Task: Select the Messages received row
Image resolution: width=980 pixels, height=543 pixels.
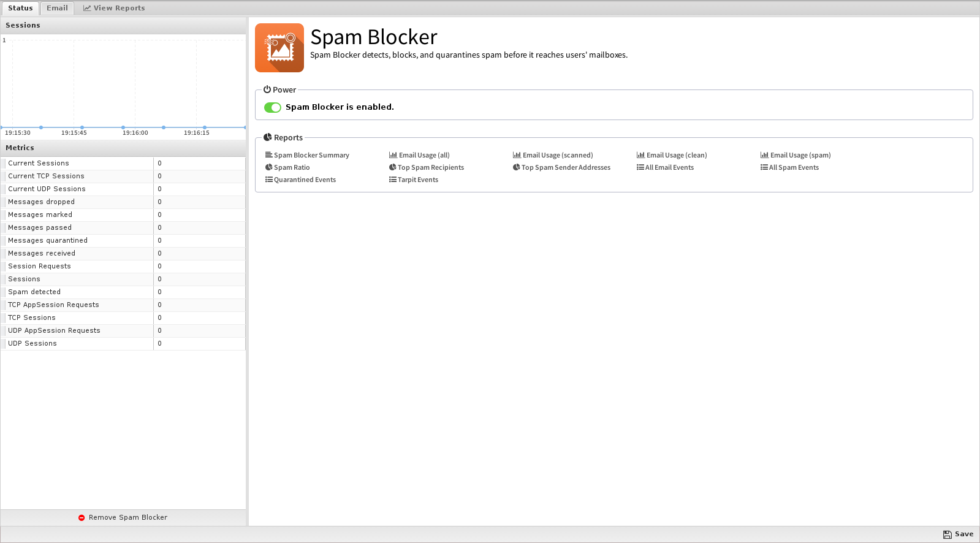Action: pyautogui.click(x=123, y=253)
